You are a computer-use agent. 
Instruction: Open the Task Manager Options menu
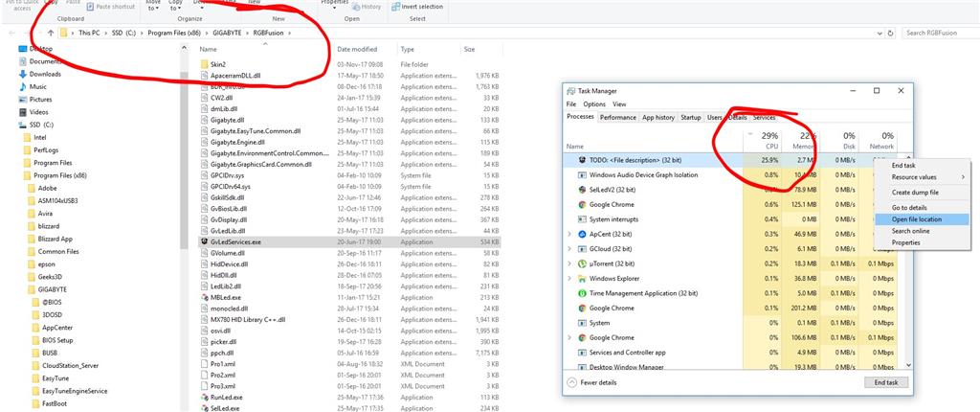594,103
